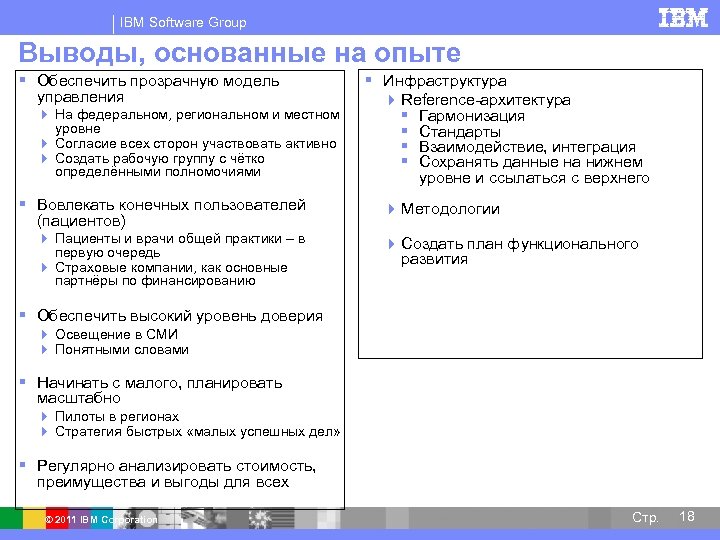This screenshot has height=540, width=720.
Task: Click 'Стратегия быстрых «малых успешных дел»'
Action: coord(197,432)
